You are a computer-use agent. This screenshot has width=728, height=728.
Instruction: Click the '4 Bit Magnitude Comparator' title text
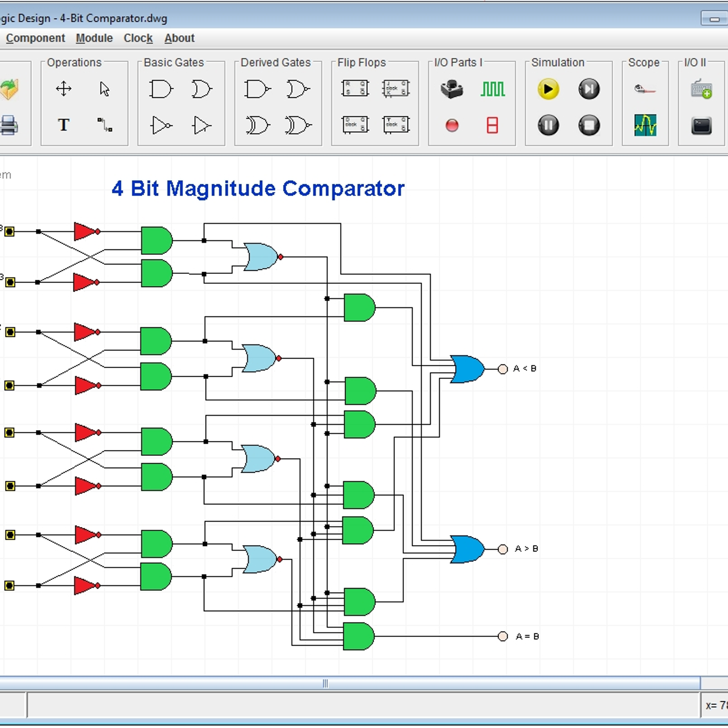(258, 189)
